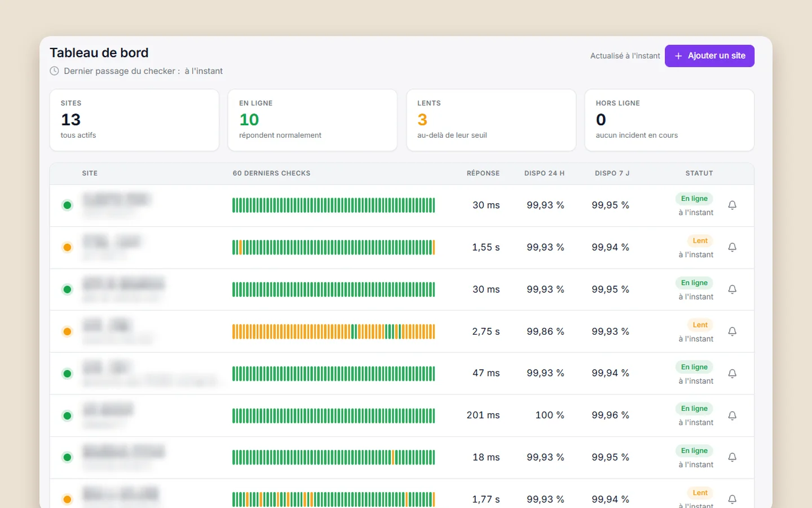Click the check history bars on the 2,75 s row

tap(334, 331)
